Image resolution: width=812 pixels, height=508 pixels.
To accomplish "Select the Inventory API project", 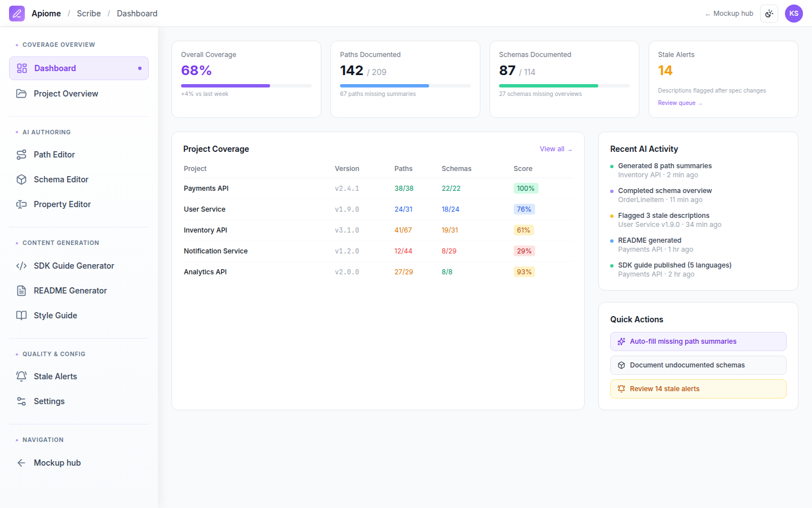I will 378,230.
